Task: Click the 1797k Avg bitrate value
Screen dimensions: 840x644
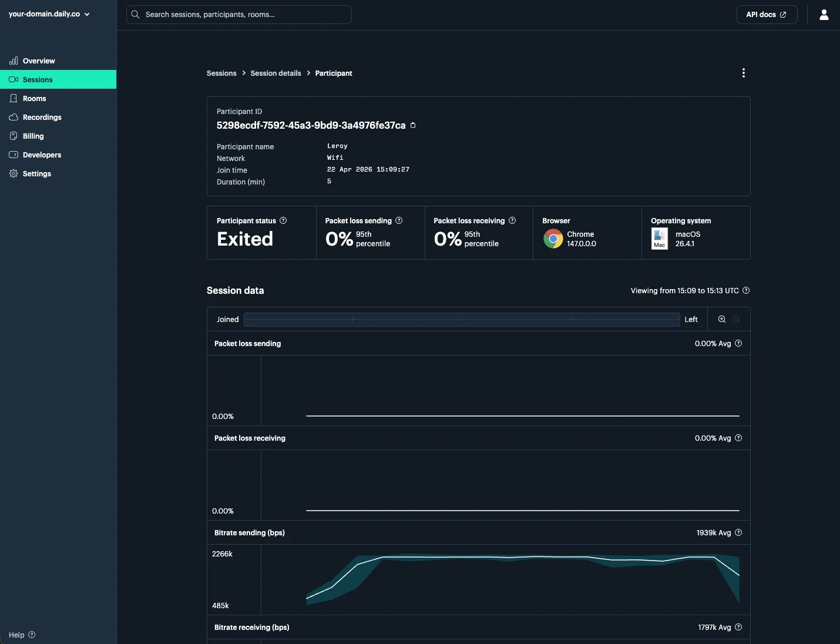Action: click(x=714, y=627)
